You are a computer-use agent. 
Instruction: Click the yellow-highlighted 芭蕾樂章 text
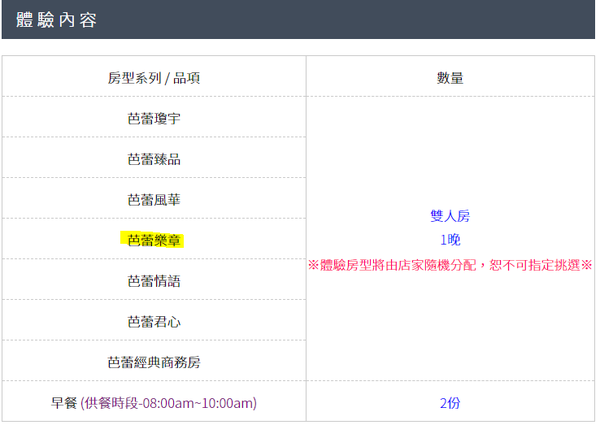pos(154,240)
